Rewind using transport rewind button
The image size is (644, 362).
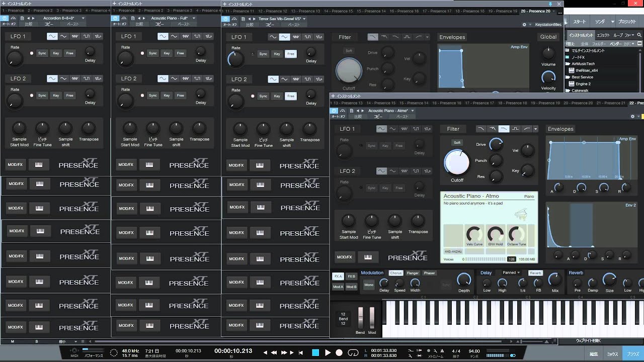point(275,353)
